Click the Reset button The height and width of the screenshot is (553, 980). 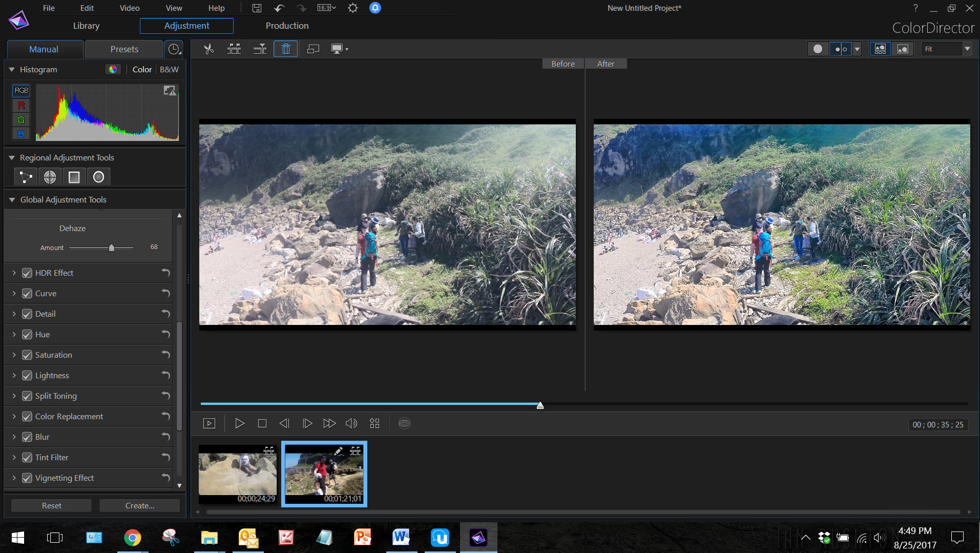point(51,505)
